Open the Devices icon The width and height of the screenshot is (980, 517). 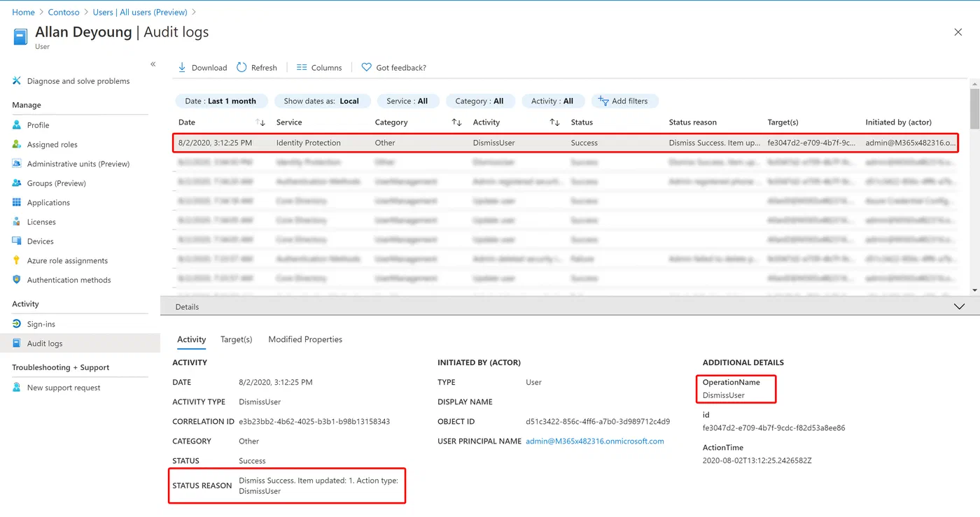17,241
